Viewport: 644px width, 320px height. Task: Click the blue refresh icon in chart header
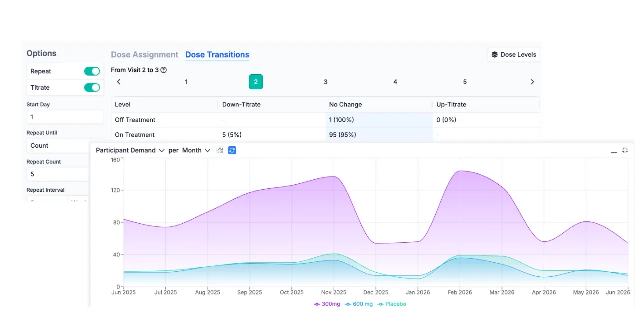coord(232,150)
